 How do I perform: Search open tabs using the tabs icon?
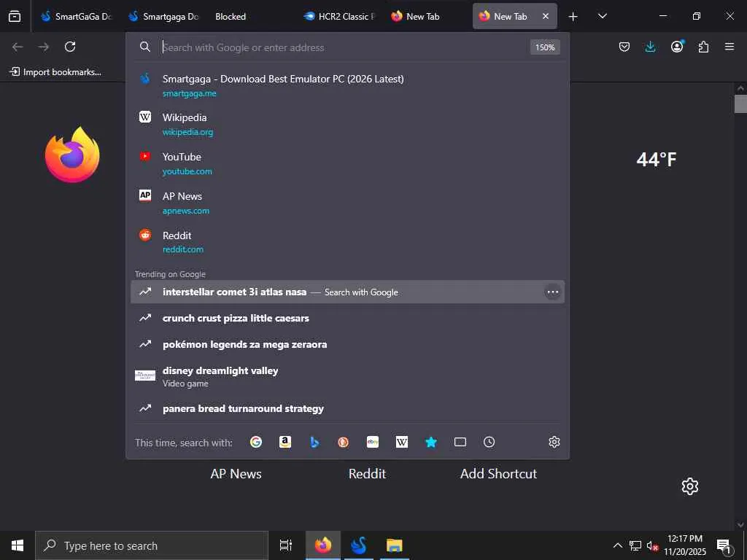pos(460,443)
